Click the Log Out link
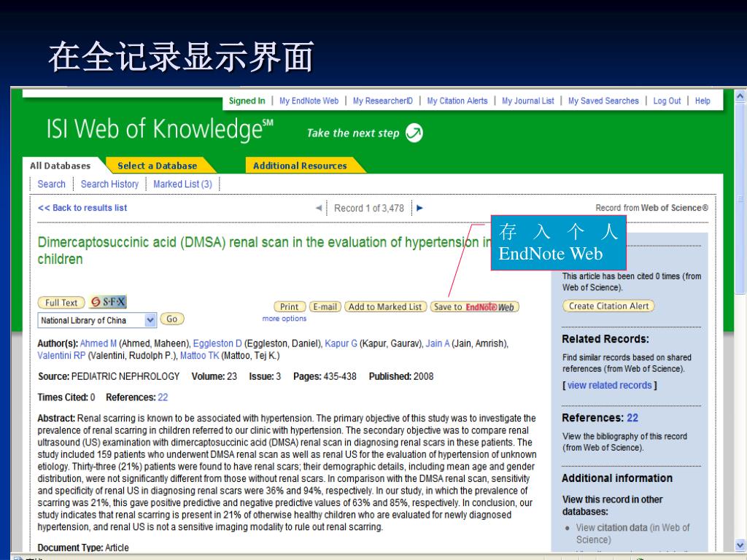 click(x=667, y=101)
